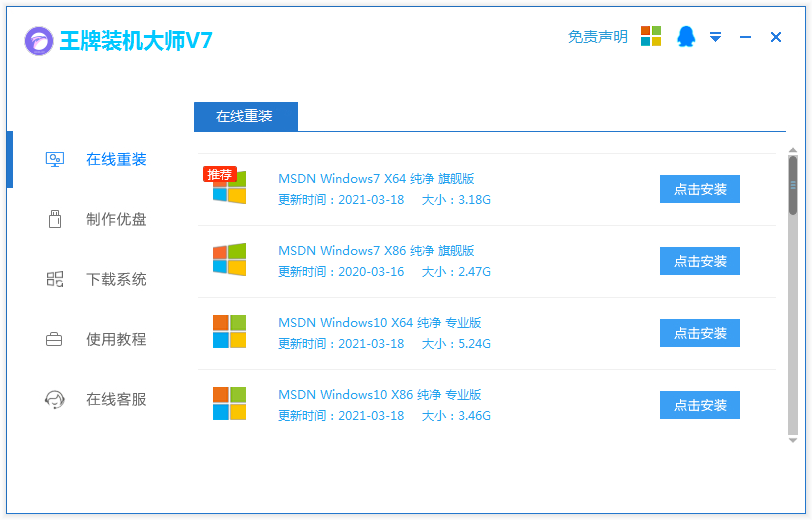Install MSDN Windows10 X86 via 点击安装
The image size is (812, 520).
coord(700,405)
